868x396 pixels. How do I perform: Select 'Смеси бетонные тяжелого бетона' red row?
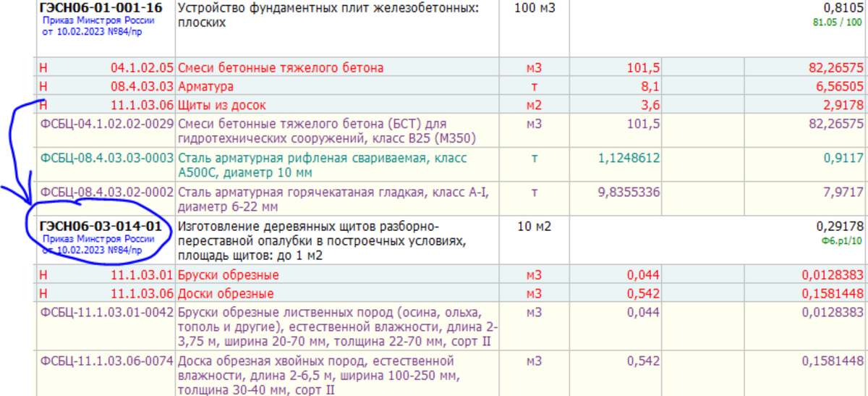(x=281, y=67)
